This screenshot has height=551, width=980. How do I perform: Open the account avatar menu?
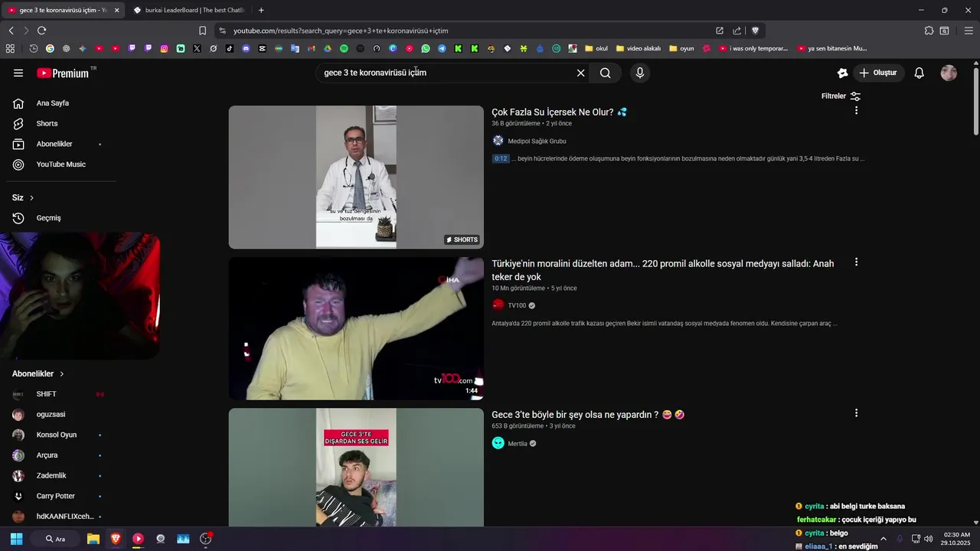pos(949,73)
